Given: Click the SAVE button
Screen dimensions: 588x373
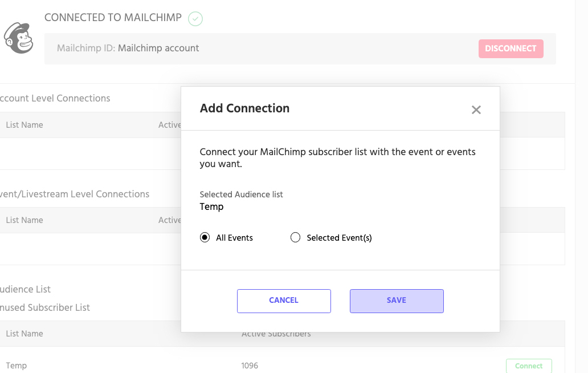Looking at the screenshot, I should (397, 301).
